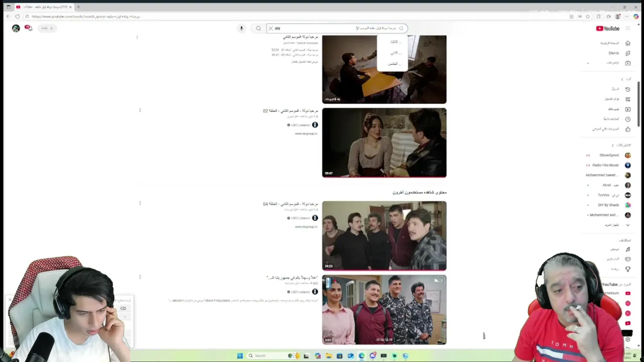The image size is (644, 362).
Task: Expand the You section chevron in sidebar
Action: 622,79
